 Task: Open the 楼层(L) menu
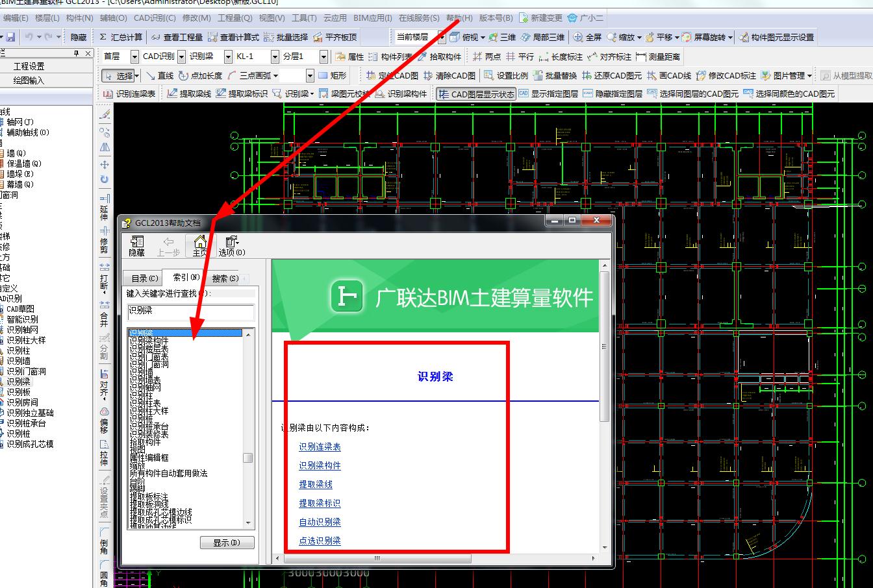click(x=47, y=18)
